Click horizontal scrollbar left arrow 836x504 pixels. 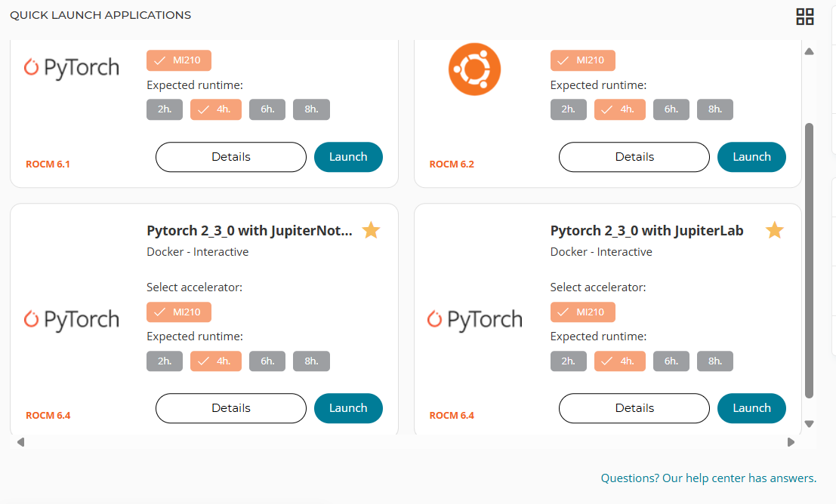21,442
